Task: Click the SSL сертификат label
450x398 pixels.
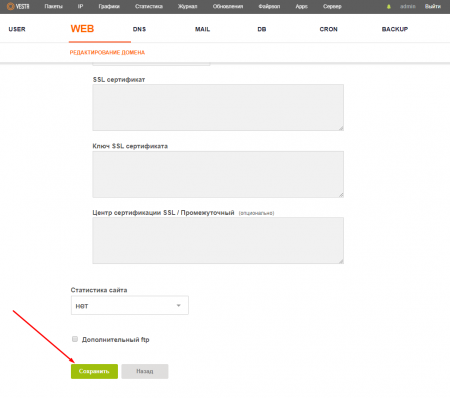Action: [x=119, y=80]
